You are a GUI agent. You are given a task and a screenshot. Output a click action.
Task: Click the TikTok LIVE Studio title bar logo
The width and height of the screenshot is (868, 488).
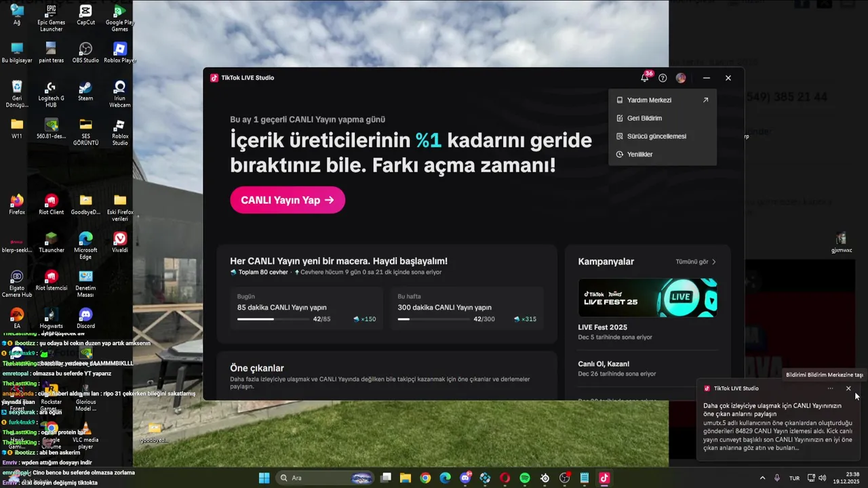[x=214, y=78]
